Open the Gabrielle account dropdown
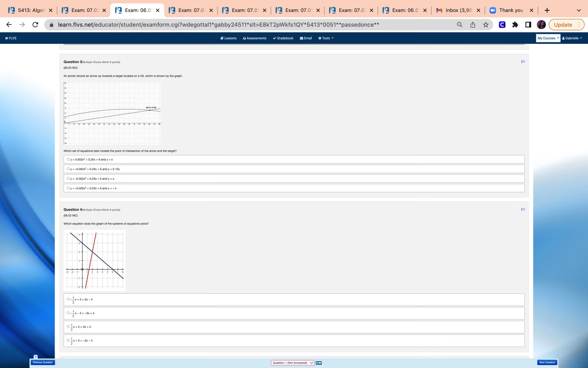Screen dimensions: 588x368 click(572, 38)
